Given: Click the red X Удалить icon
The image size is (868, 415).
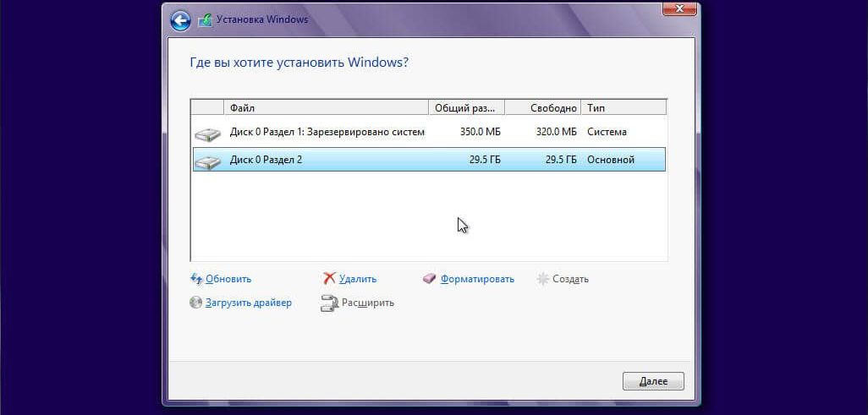Looking at the screenshot, I should [329, 279].
